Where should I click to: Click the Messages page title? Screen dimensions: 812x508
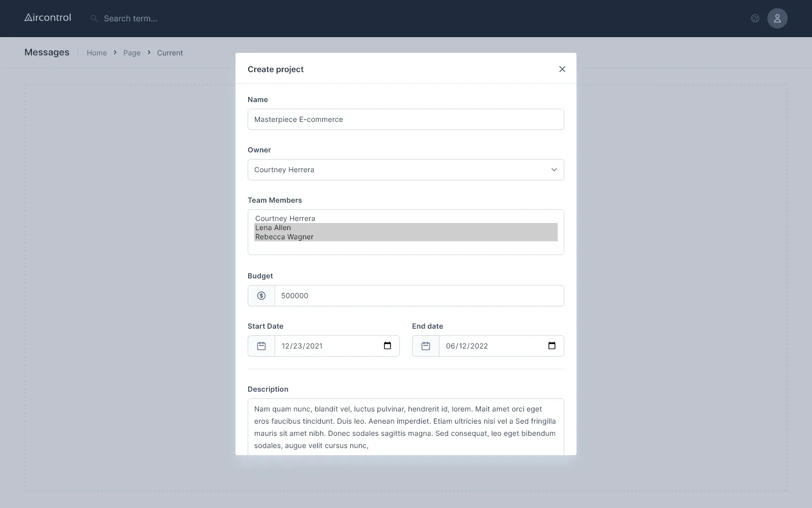[x=47, y=52]
